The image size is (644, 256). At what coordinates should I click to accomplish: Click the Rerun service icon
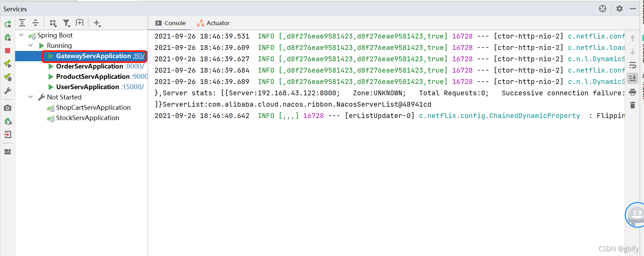point(8,24)
